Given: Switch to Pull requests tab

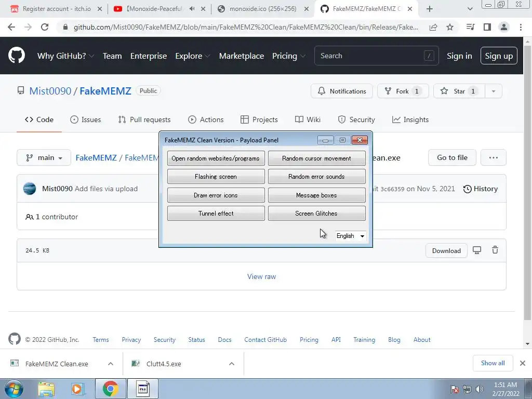Looking at the screenshot, I should 144,119.
